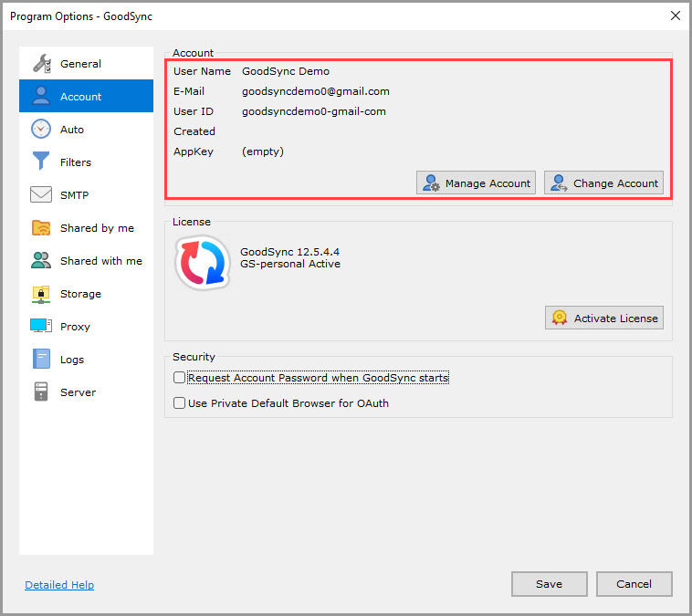Click the GoodSync logo in License section
Viewport: 692px width, 616px height.
click(203, 263)
